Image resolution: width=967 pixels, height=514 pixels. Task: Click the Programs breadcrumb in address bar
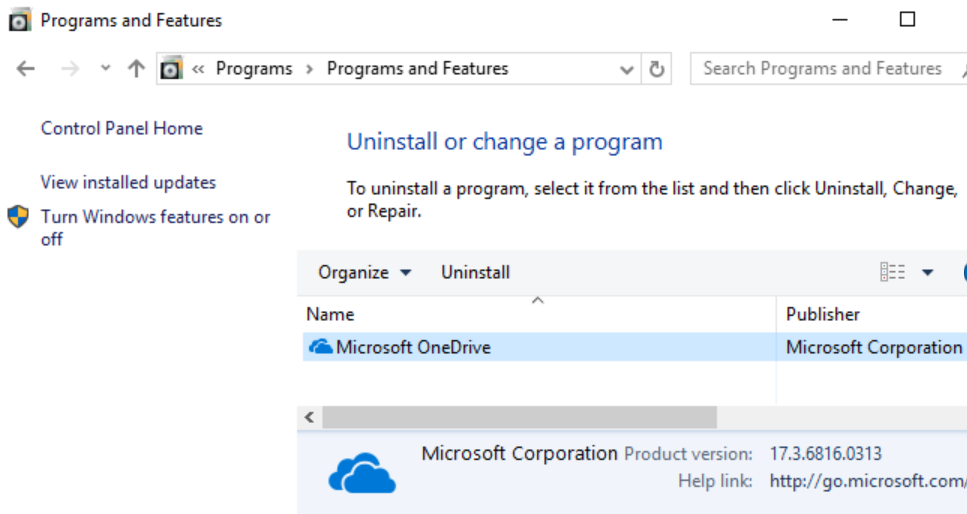pos(254,69)
